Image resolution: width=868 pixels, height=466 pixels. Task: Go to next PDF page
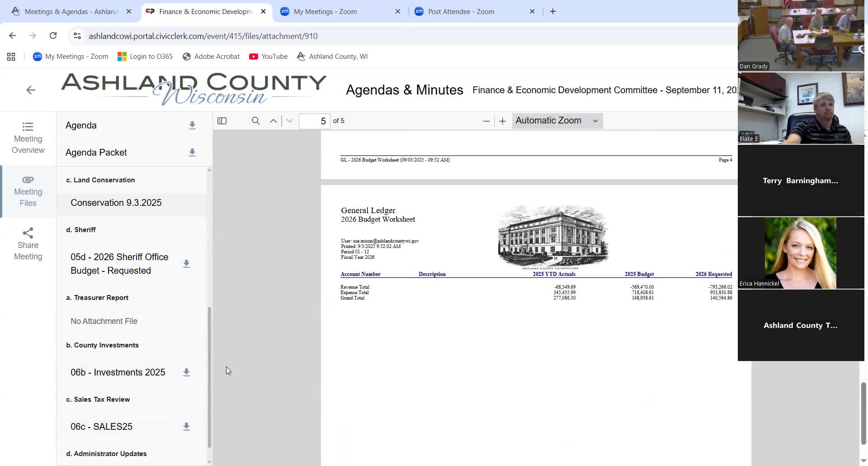(x=290, y=121)
